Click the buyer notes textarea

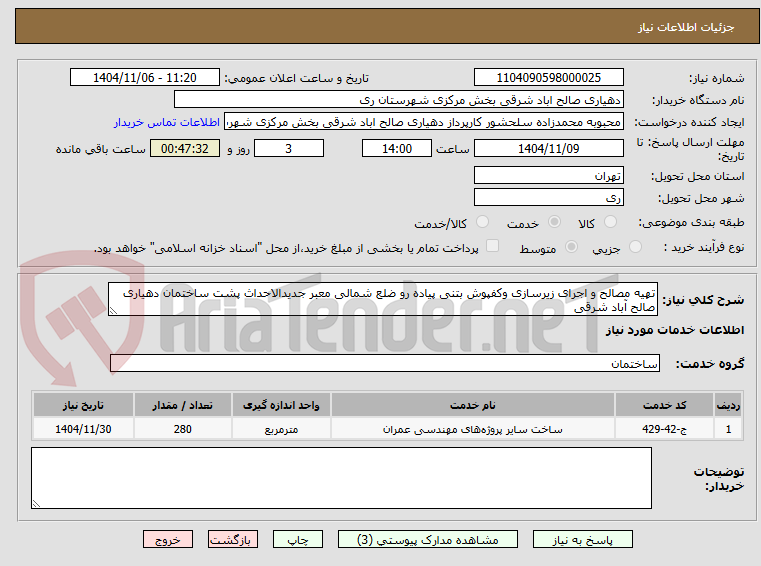coord(341,478)
